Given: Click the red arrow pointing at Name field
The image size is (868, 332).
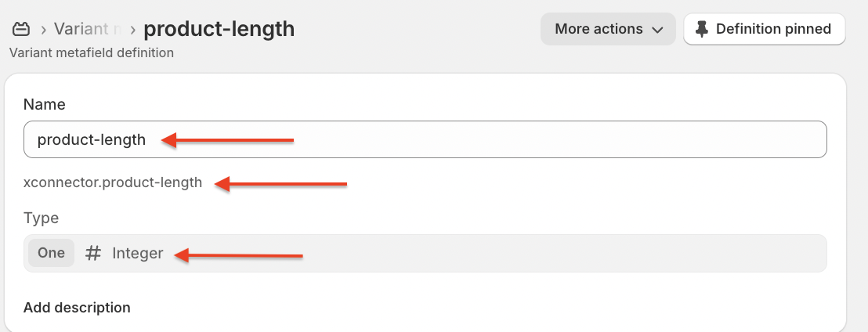Looking at the screenshot, I should click(x=227, y=140).
